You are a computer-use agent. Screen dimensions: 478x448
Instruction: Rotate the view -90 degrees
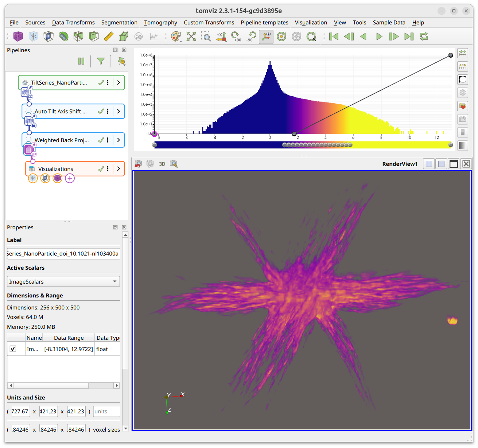[x=251, y=36]
